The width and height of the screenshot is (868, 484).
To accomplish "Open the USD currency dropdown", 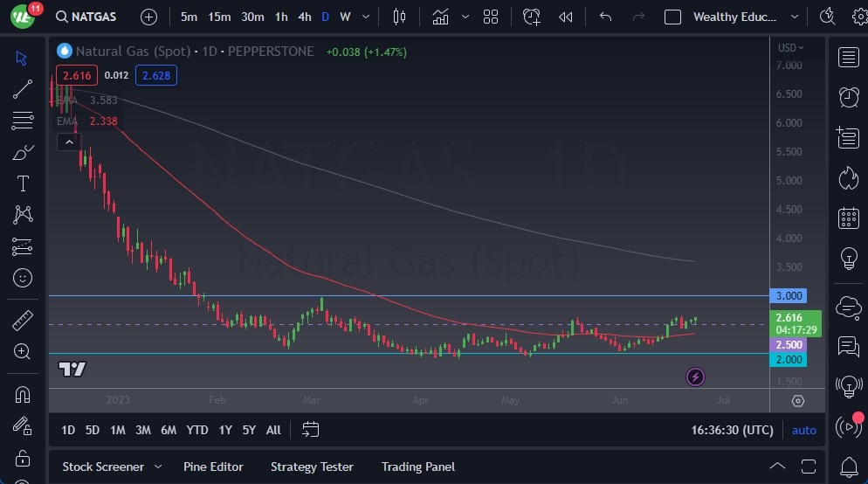I will click(790, 48).
